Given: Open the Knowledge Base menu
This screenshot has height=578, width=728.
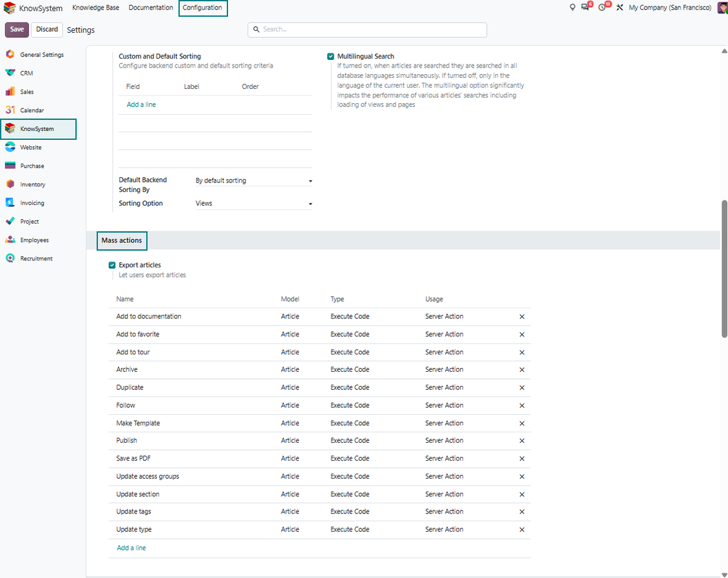Looking at the screenshot, I should pyautogui.click(x=95, y=8).
